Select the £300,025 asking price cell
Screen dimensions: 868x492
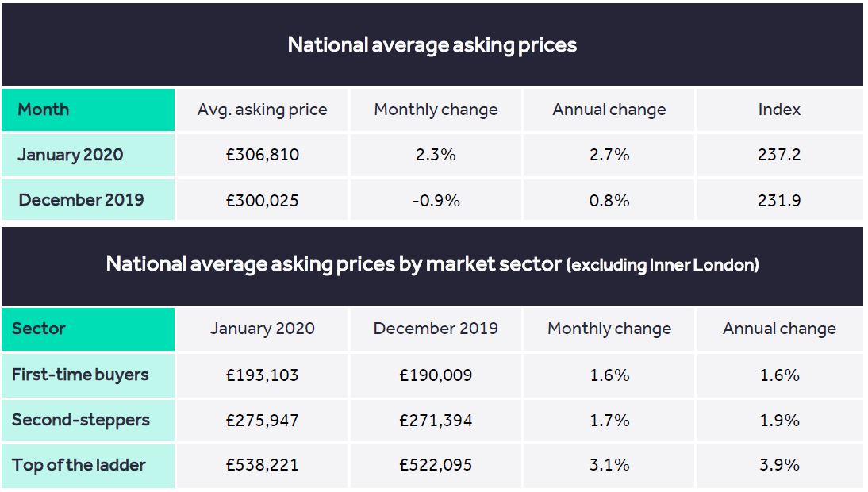click(x=262, y=201)
